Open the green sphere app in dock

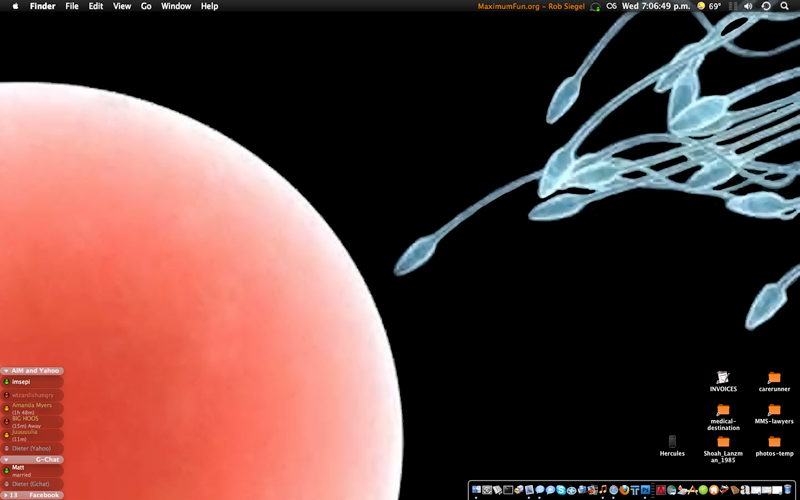click(703, 490)
